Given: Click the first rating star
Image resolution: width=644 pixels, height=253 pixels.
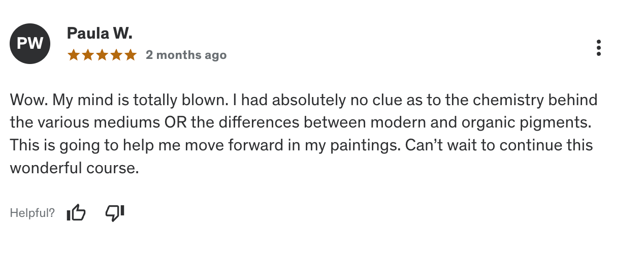Looking at the screenshot, I should coord(74,55).
